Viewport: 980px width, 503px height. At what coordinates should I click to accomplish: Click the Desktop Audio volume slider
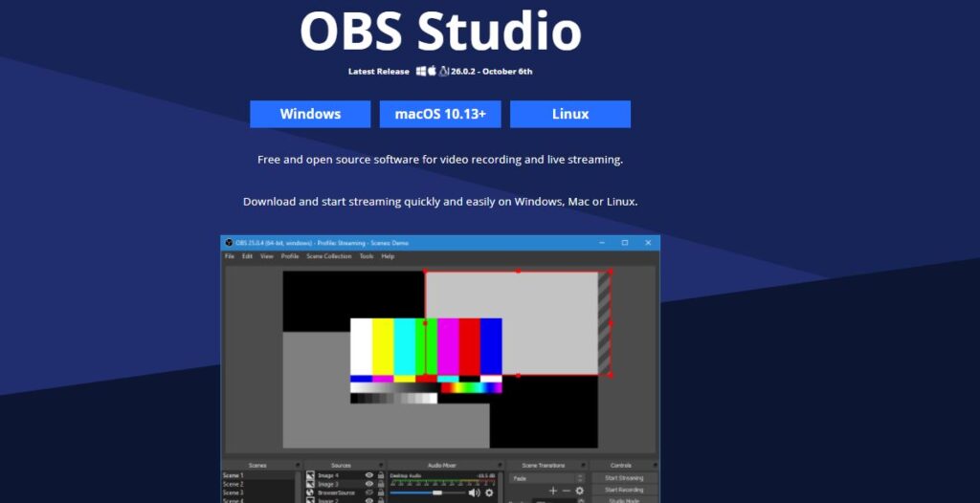point(428,492)
